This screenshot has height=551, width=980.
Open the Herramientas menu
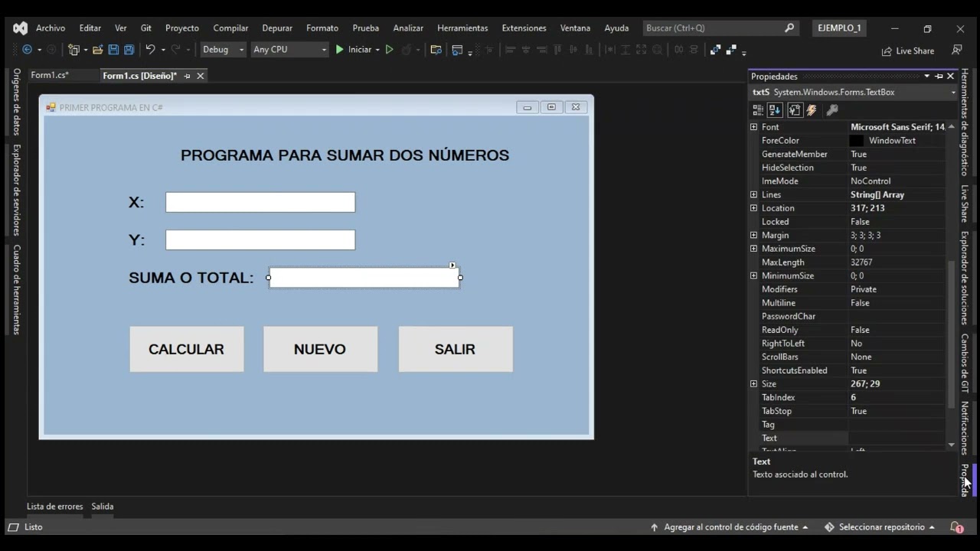[x=462, y=28]
